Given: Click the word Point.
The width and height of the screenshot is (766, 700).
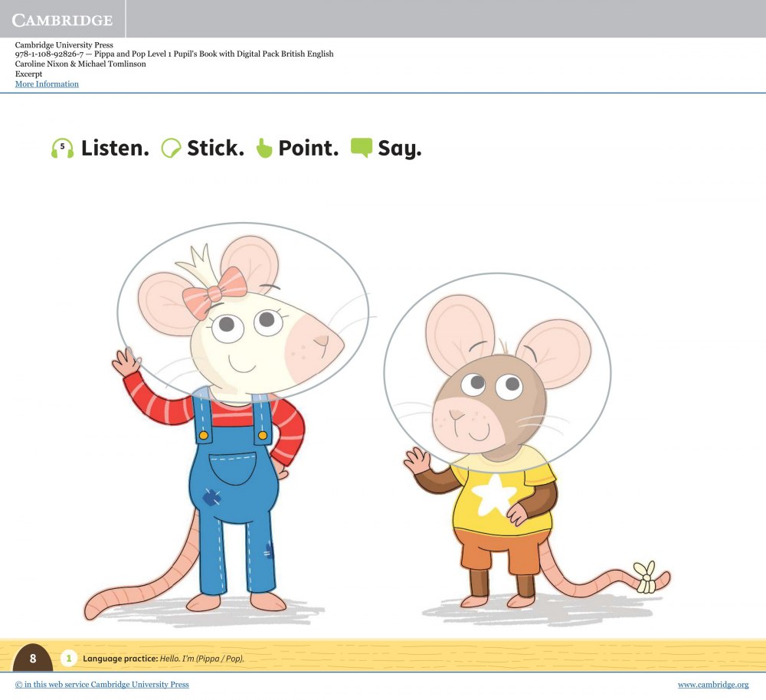Looking at the screenshot, I should (x=308, y=148).
